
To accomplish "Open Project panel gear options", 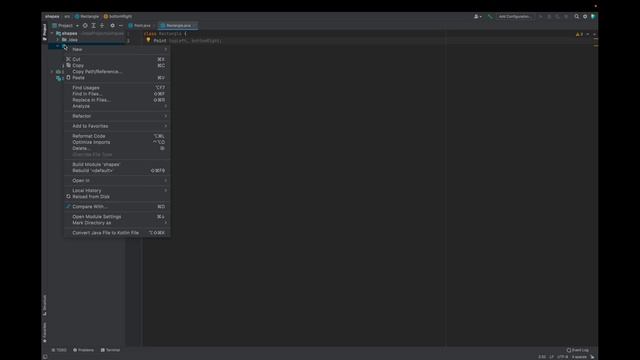I will click(112, 25).
